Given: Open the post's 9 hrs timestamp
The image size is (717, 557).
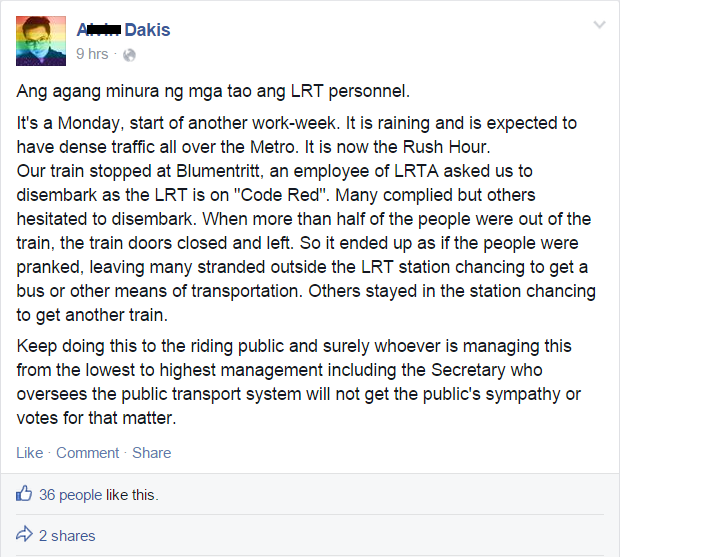Looking at the screenshot, I should 92,54.
